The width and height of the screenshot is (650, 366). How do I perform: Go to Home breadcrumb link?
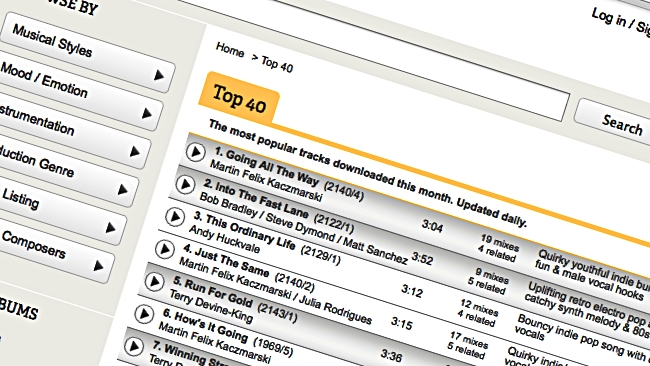[230, 50]
